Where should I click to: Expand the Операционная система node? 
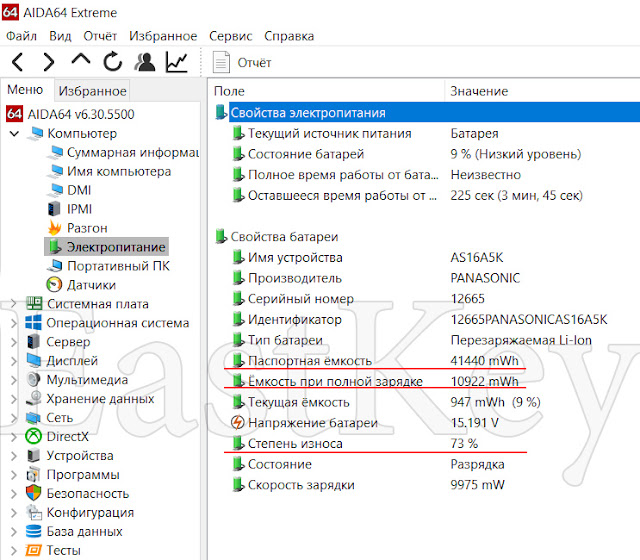pyautogui.click(x=13, y=323)
